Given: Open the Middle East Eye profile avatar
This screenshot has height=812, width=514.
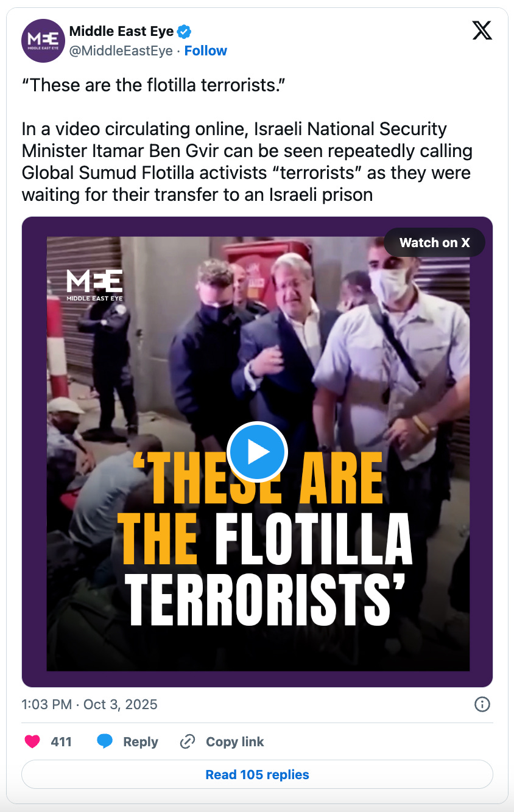Looking at the screenshot, I should point(43,41).
